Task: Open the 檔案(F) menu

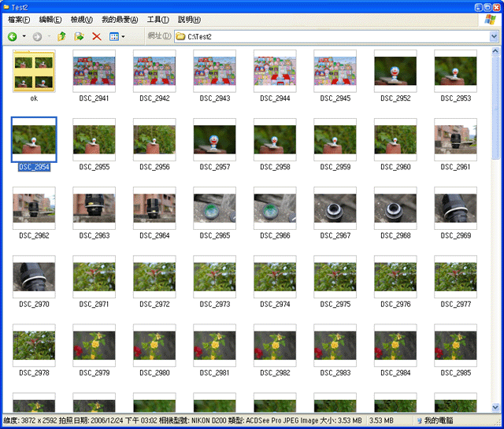Action: pos(19,20)
